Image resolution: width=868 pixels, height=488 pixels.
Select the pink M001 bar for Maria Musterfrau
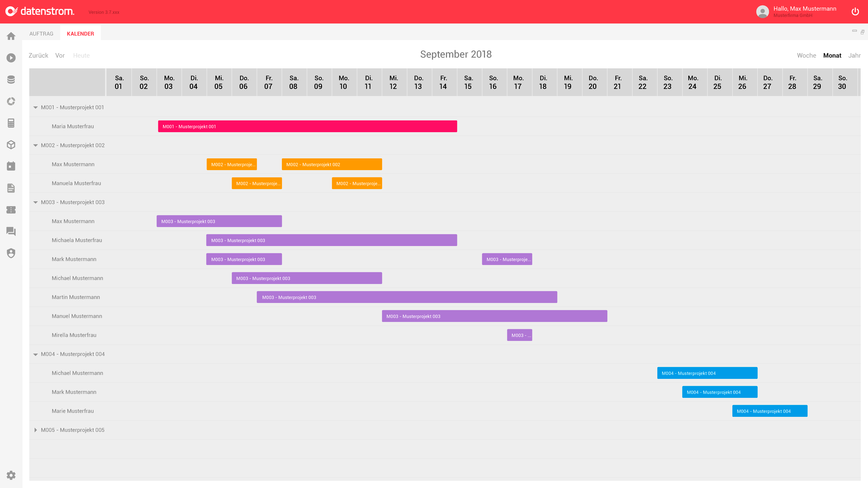[x=308, y=126]
